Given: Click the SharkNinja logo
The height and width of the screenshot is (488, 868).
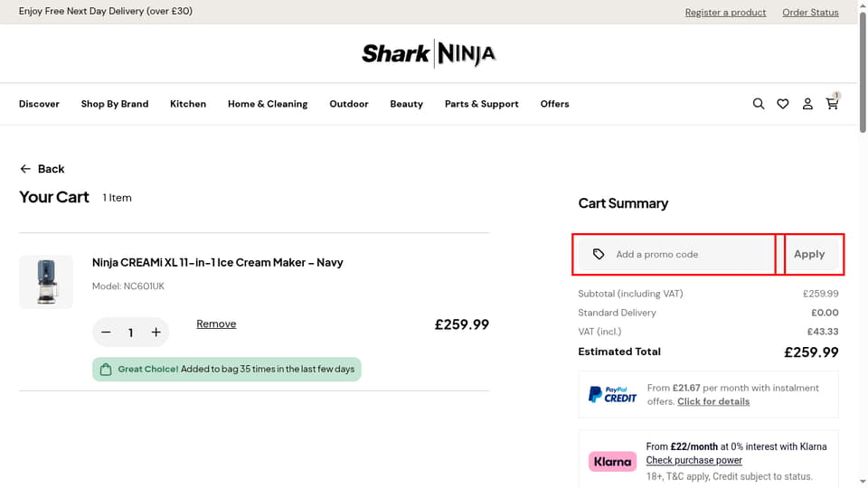Looking at the screenshot, I should point(429,53).
